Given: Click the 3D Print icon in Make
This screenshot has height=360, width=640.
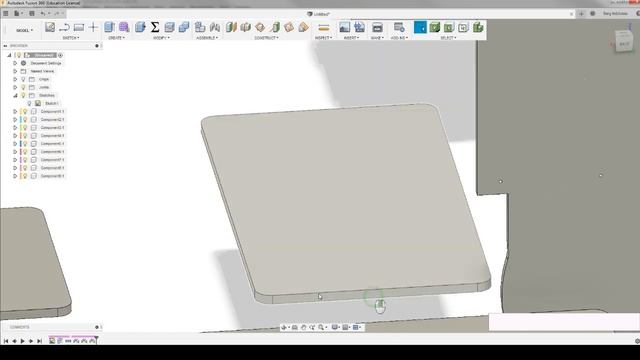Looking at the screenshot, I should coord(377,28).
